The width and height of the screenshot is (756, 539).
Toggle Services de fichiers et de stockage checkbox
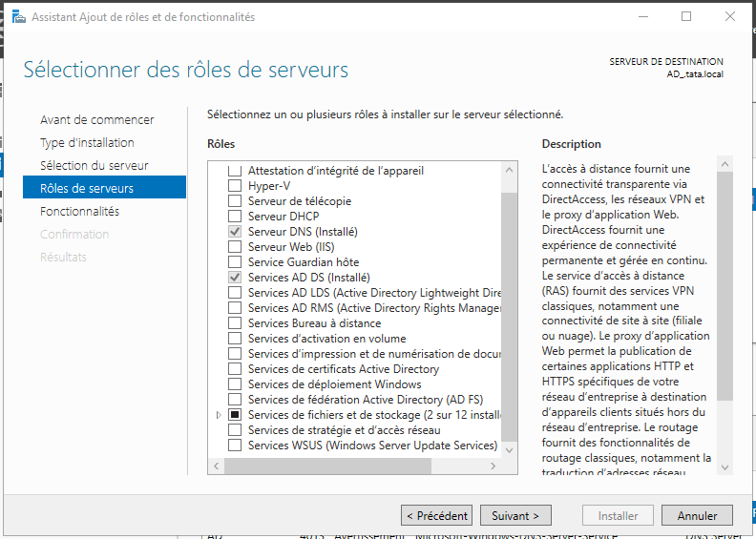[235, 415]
